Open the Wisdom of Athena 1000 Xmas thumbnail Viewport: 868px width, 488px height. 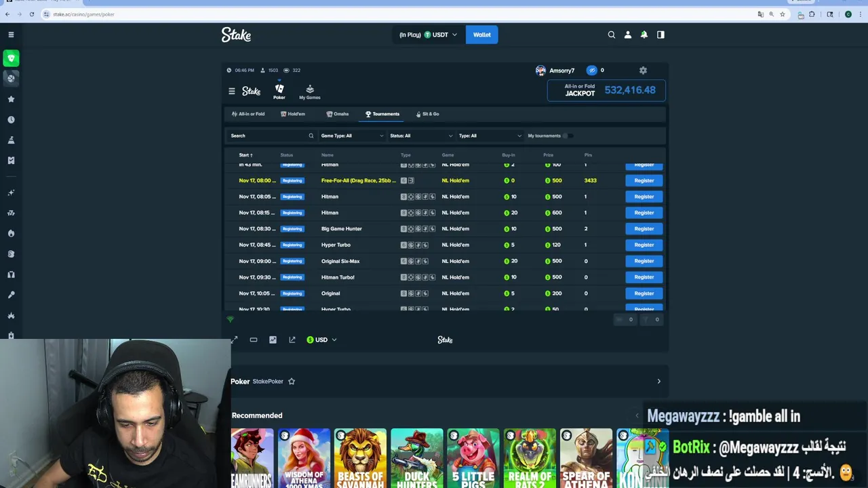(304, 458)
